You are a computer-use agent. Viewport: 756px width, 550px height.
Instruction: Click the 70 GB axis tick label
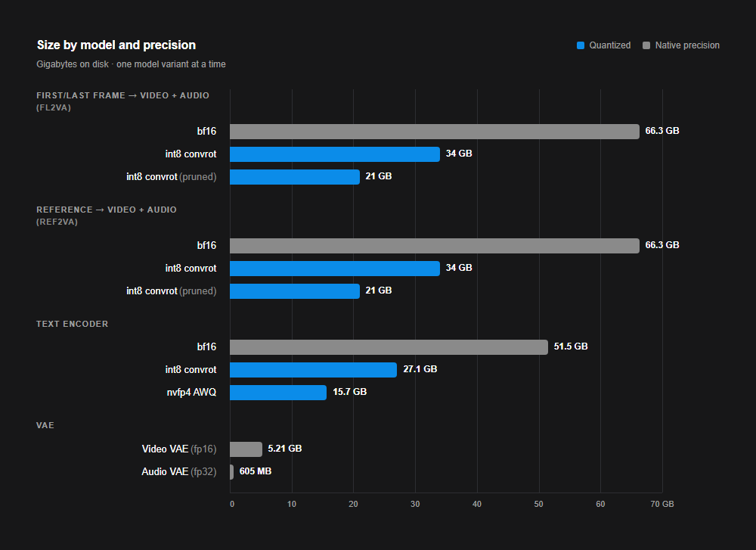coord(662,504)
